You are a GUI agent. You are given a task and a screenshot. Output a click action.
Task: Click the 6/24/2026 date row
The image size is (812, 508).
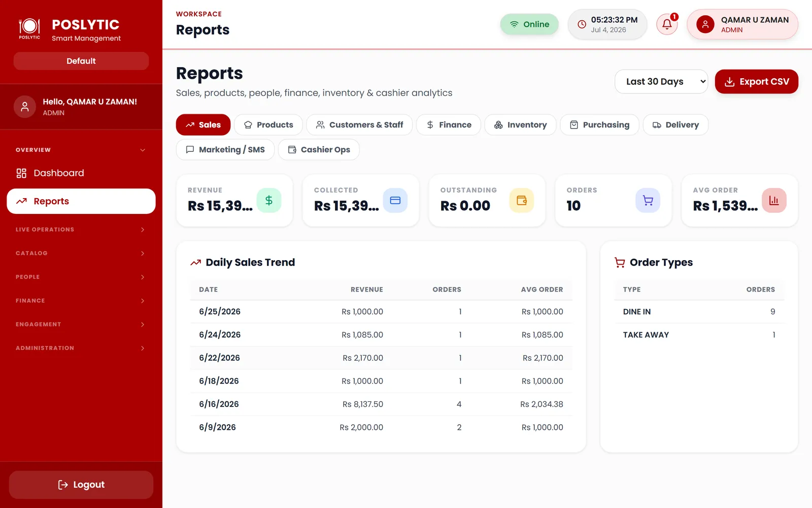381,335
